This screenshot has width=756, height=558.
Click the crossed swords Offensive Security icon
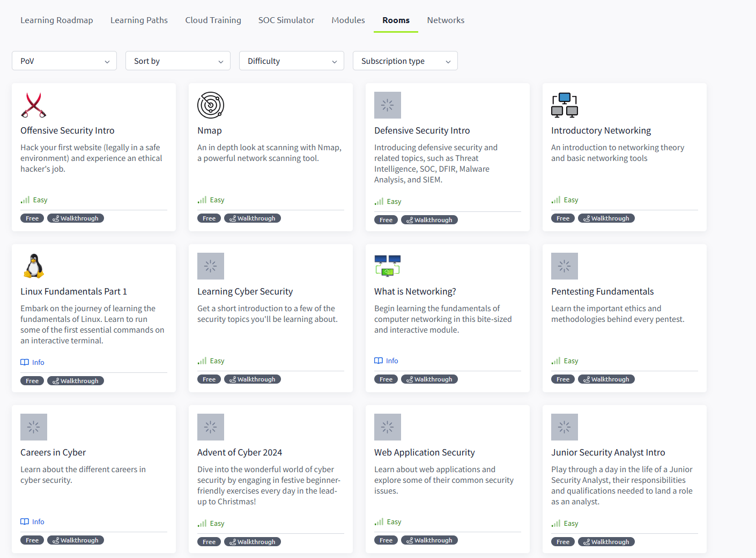coord(33,105)
